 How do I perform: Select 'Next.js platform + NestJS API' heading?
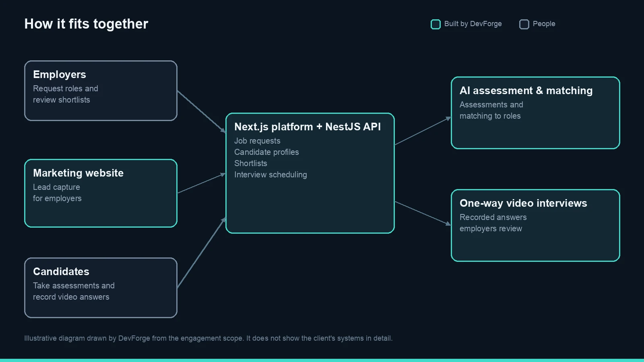308,127
